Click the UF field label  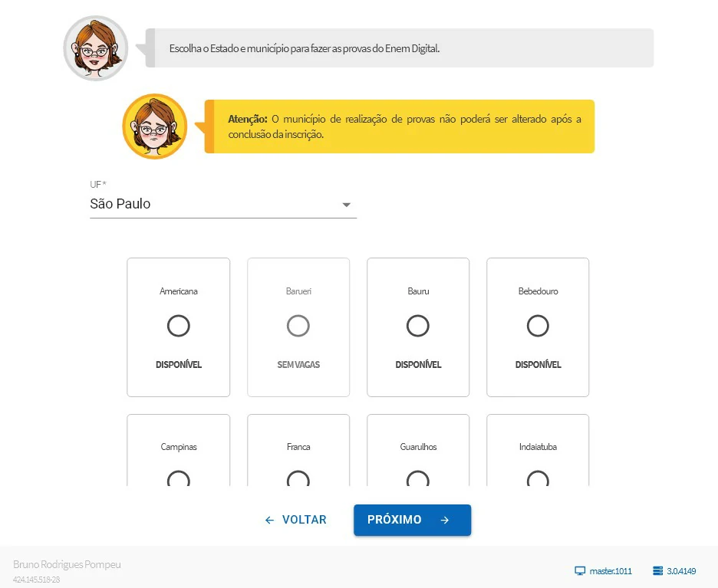[98, 185]
